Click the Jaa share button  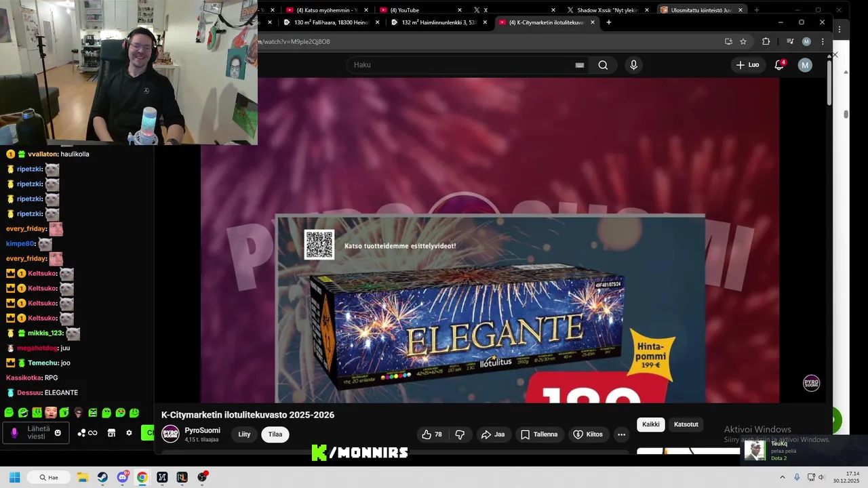(493, 434)
